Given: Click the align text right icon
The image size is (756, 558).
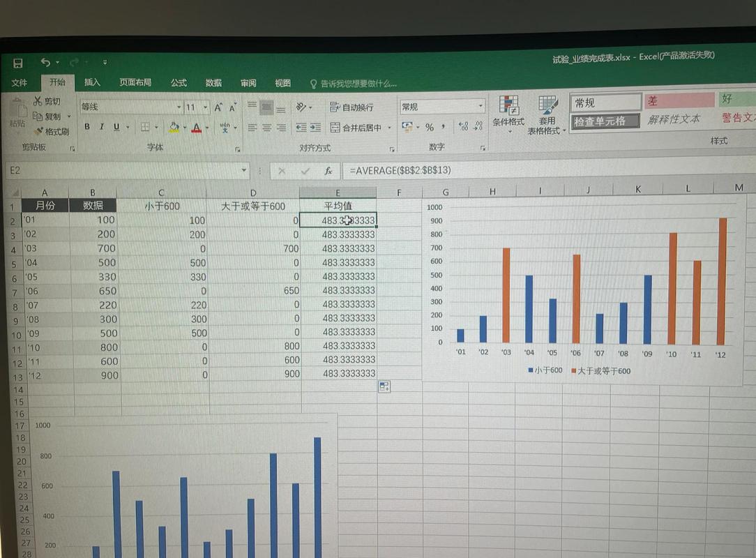Looking at the screenshot, I should tap(281, 128).
